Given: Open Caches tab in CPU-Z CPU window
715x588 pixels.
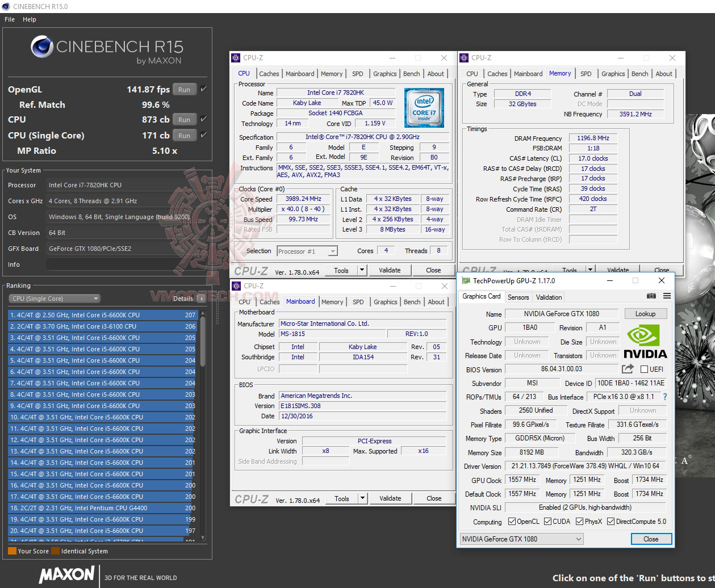Looking at the screenshot, I should [x=269, y=74].
